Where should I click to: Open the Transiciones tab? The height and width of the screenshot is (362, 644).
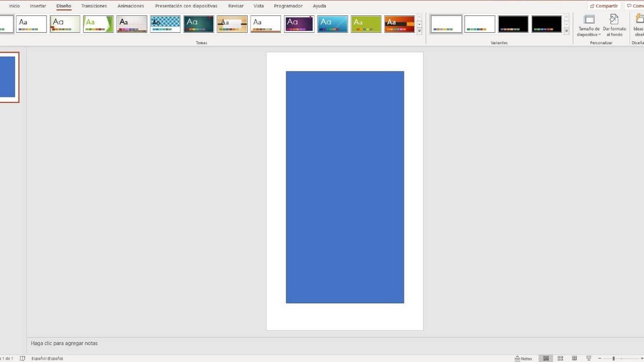click(x=94, y=6)
